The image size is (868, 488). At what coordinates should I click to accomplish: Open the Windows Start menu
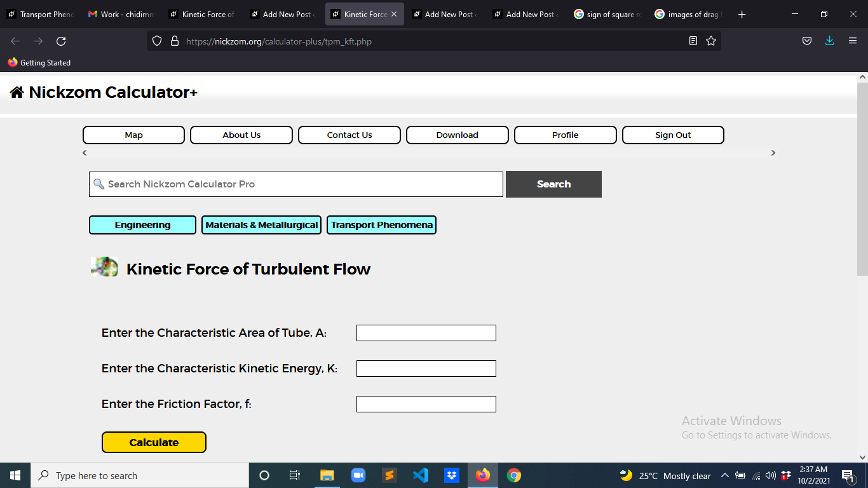click(15, 475)
